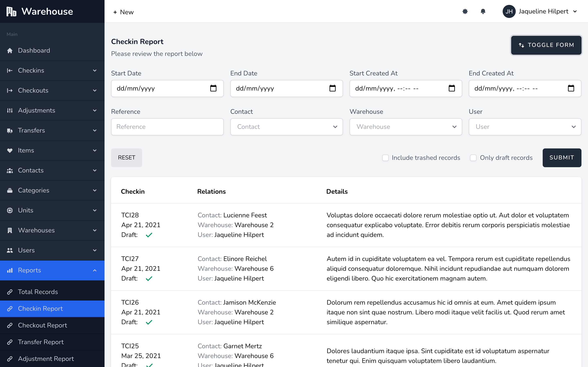Click the TOGGLE FORM button
The image size is (588, 367).
point(546,45)
